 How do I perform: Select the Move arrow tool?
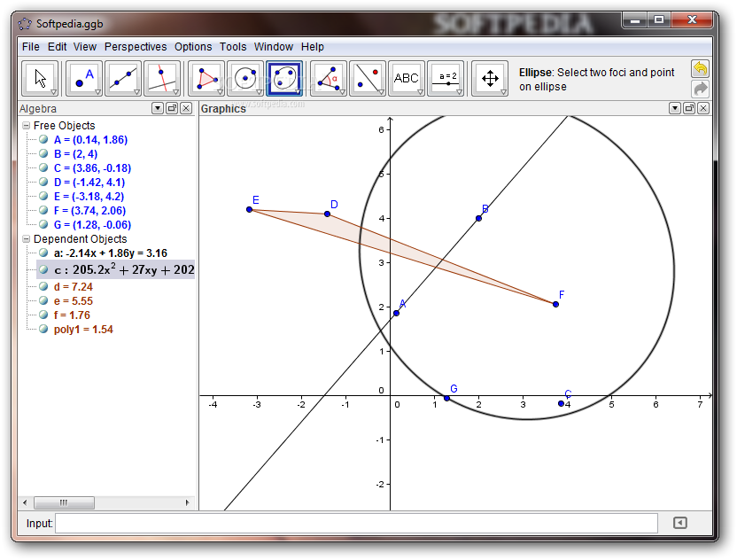[x=40, y=78]
